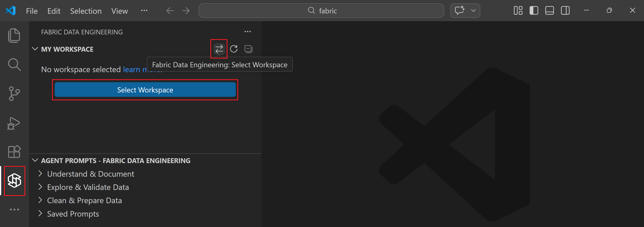Screen dimensions: 644x227
Task: Open the Explorer view in activity bar
Action: point(14,35)
